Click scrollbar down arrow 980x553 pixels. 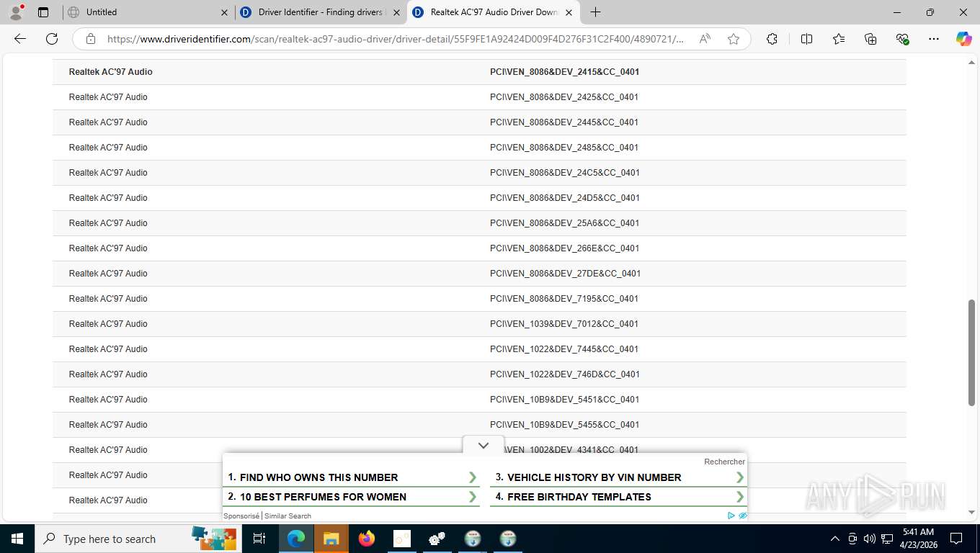pyautogui.click(x=971, y=512)
